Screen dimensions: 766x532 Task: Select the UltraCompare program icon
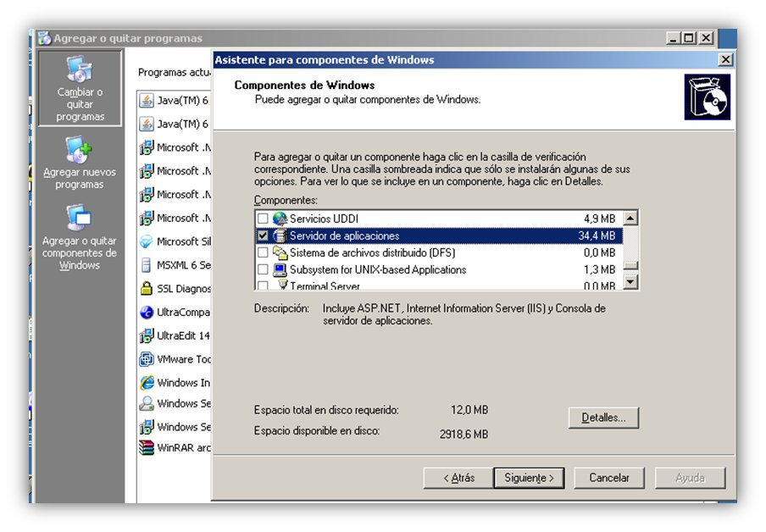(147, 312)
